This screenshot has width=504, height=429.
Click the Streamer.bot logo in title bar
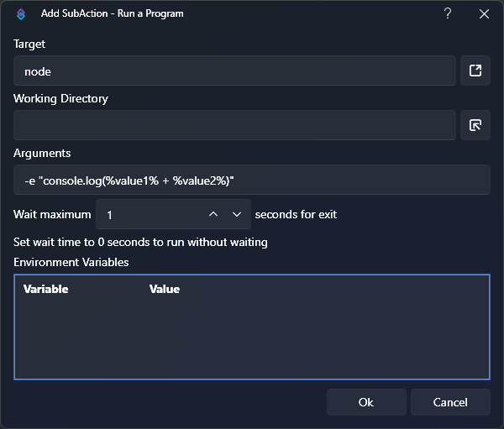(22, 14)
